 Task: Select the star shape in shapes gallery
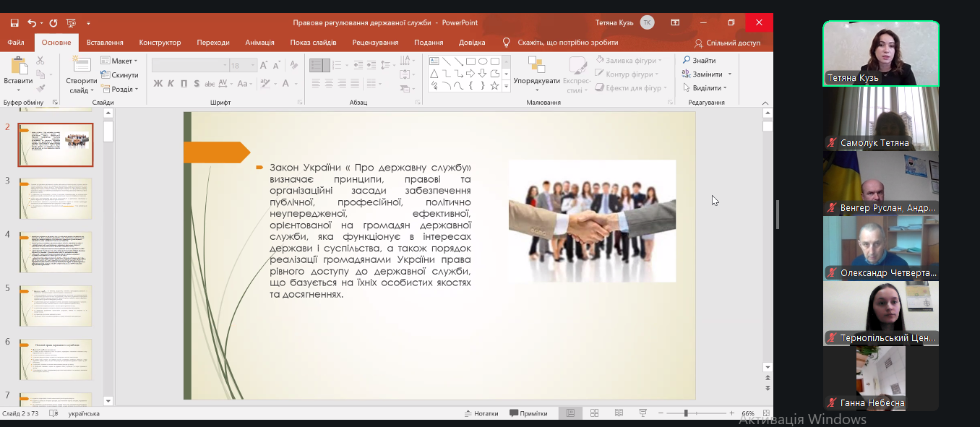(494, 86)
